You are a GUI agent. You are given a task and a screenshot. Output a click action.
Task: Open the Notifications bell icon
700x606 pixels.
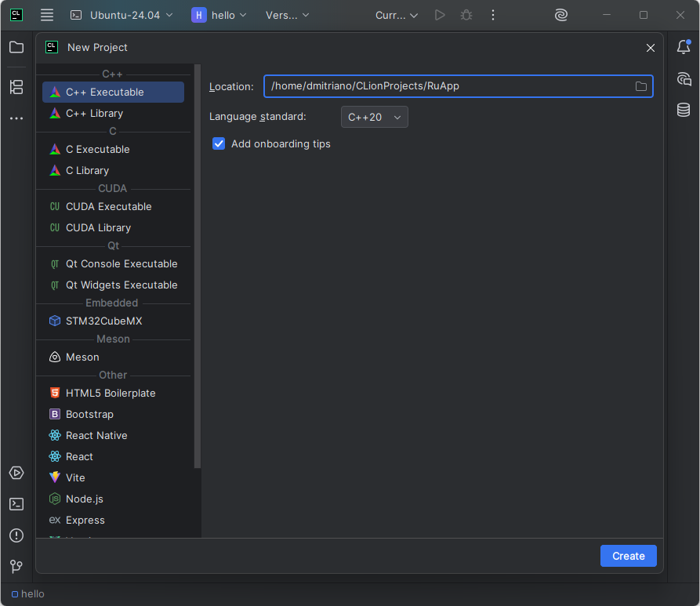coord(684,47)
